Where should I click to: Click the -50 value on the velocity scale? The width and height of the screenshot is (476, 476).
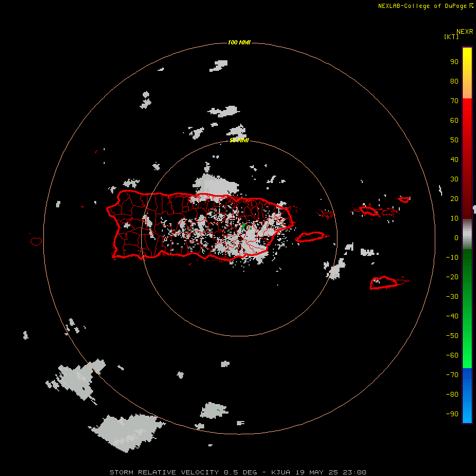pos(452,336)
